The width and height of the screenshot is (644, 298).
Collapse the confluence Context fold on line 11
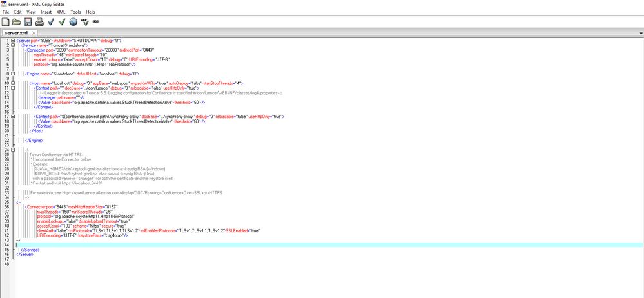[13, 88]
